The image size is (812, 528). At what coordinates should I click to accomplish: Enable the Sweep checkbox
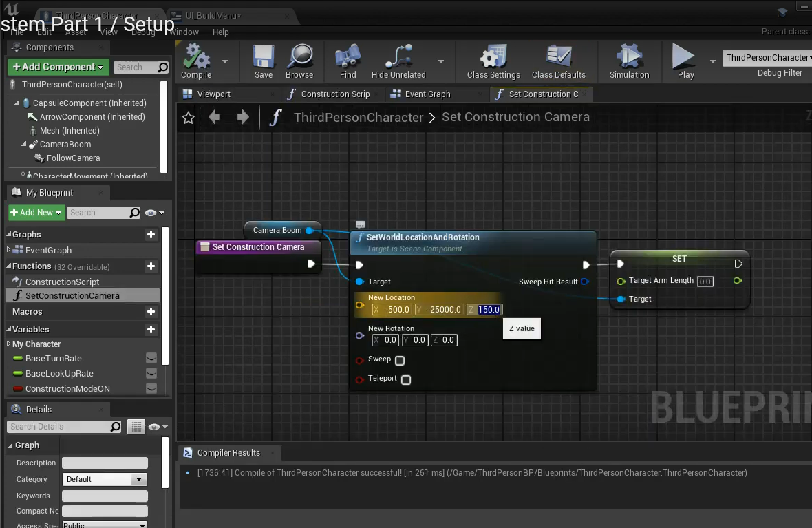pos(400,360)
